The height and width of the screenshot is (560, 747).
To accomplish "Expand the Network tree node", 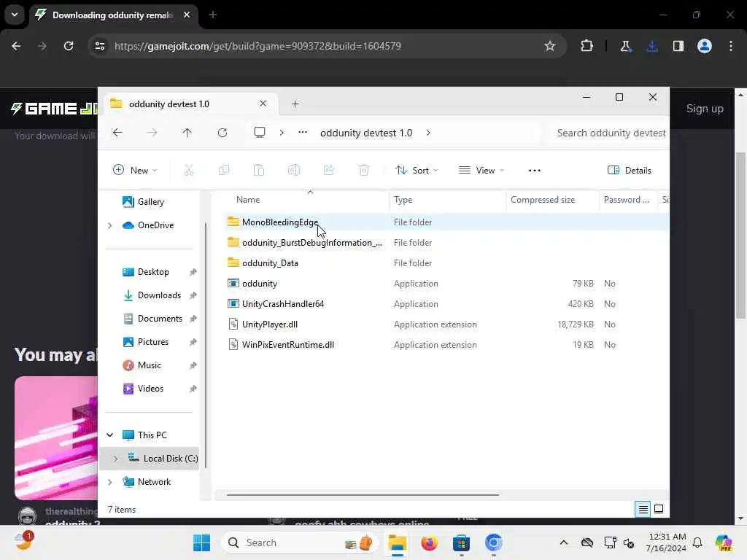I will (109, 482).
